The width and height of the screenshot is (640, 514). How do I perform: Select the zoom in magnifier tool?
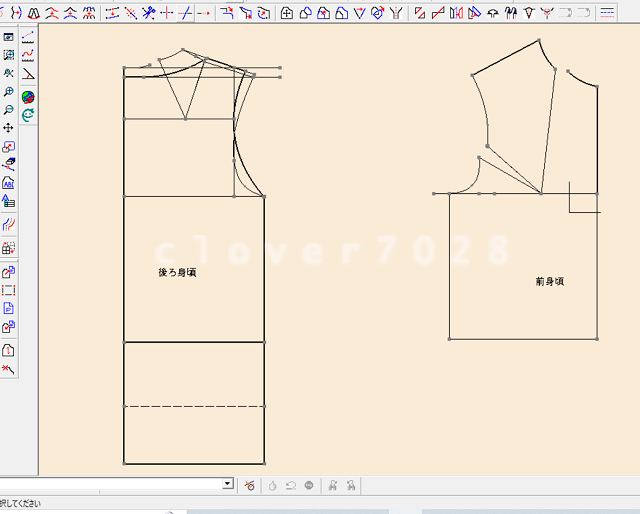(x=9, y=92)
